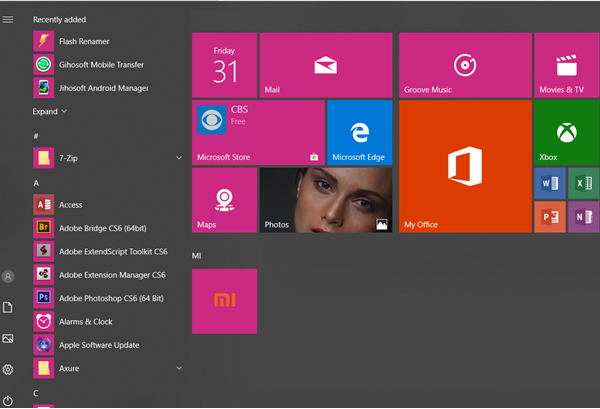Viewport: 600px width, 409px height.
Task: Open the Maps tile
Action: pos(224,200)
